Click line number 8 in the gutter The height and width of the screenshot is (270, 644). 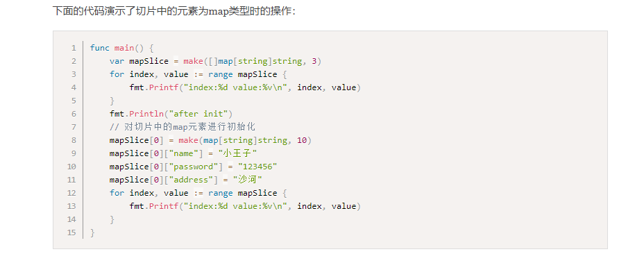(74, 140)
